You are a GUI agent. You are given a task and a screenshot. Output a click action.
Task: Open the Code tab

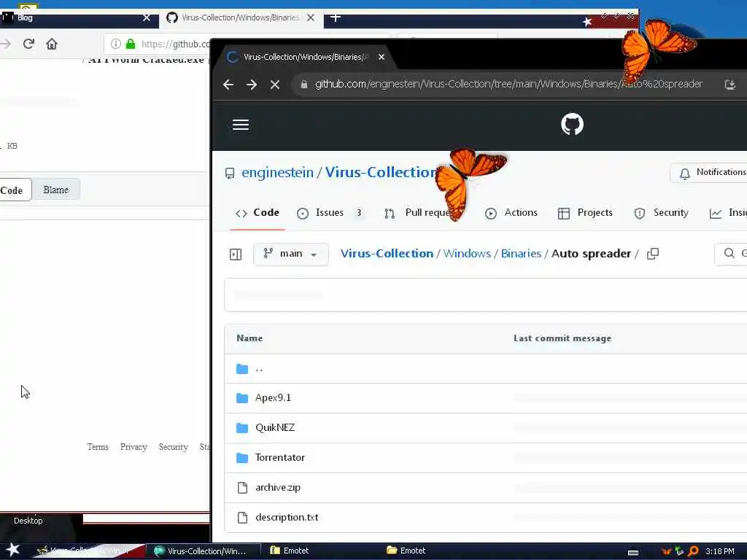click(258, 213)
